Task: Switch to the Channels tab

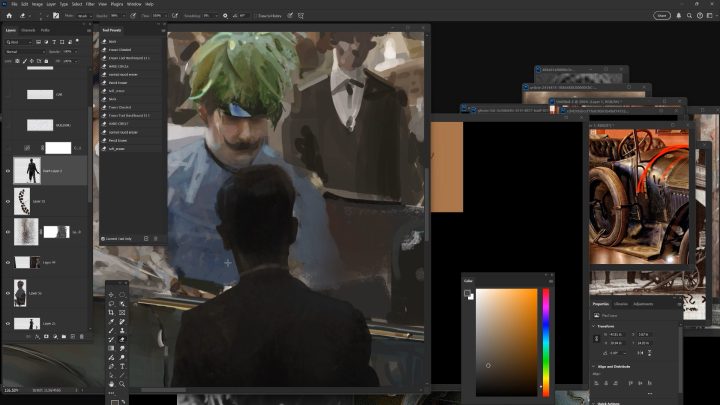Action: point(28,30)
